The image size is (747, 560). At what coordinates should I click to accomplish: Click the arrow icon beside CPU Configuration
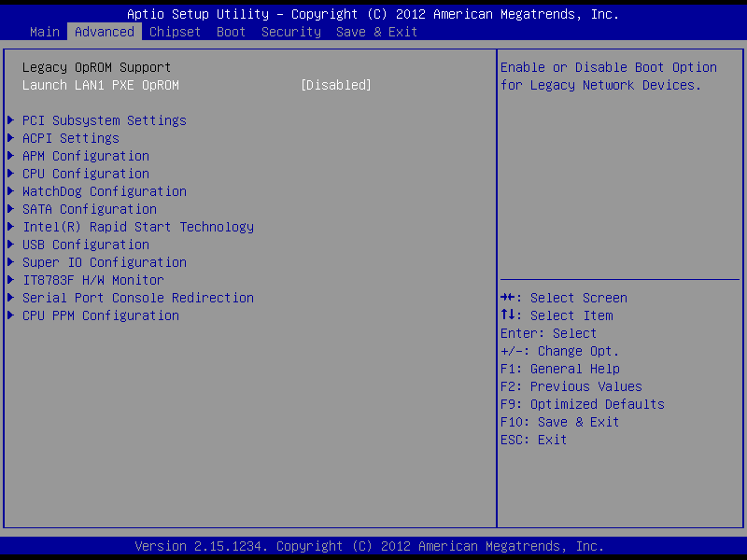(x=11, y=174)
